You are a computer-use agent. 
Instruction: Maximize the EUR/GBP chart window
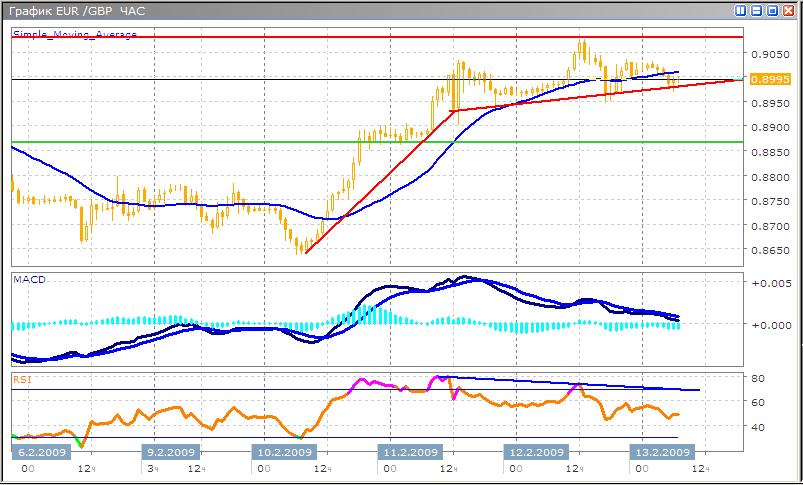point(772,10)
